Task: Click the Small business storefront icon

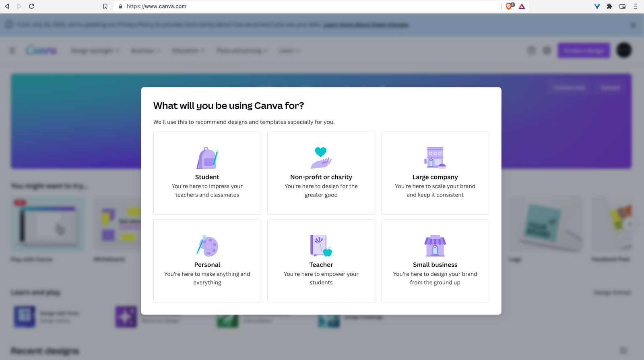Action: 435,246
